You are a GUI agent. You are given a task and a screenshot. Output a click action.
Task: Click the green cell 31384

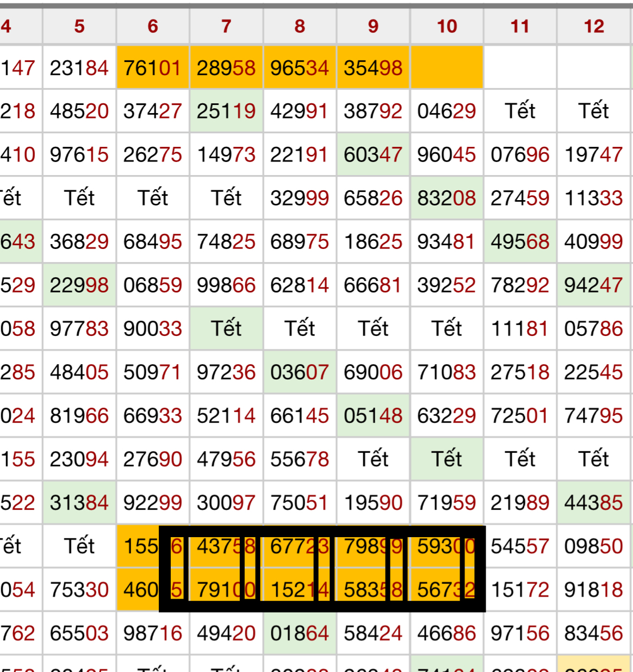[79, 502]
